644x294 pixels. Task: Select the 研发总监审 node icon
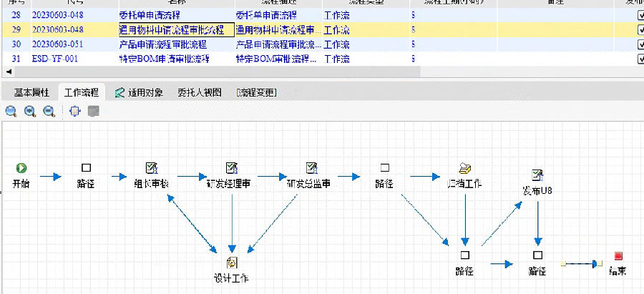coord(312,167)
